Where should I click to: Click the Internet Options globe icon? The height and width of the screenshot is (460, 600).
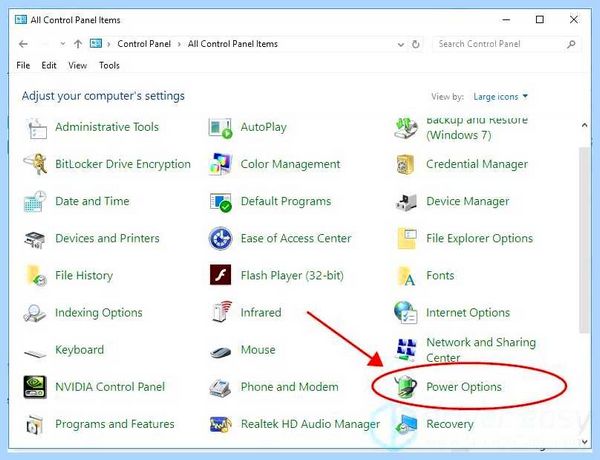tap(406, 312)
